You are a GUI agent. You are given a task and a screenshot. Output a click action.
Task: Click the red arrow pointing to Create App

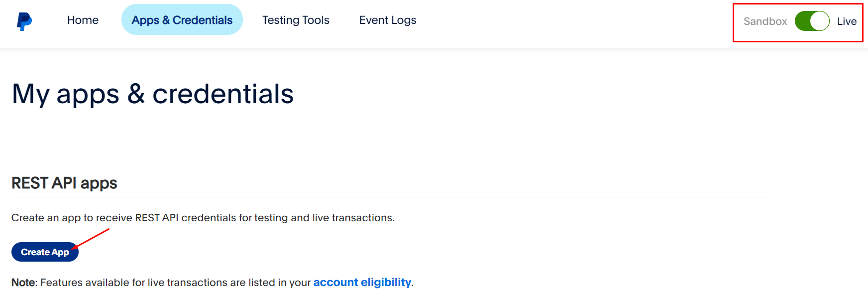tap(91, 238)
